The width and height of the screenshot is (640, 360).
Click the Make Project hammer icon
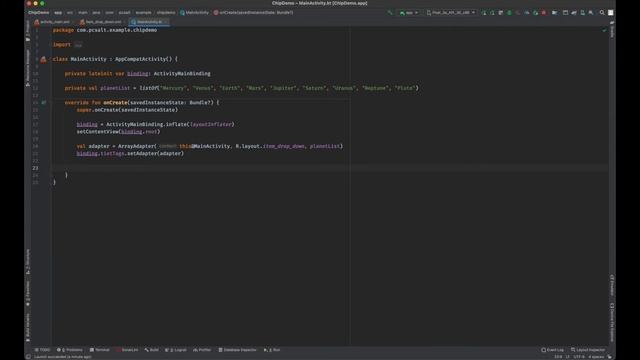click(390, 13)
